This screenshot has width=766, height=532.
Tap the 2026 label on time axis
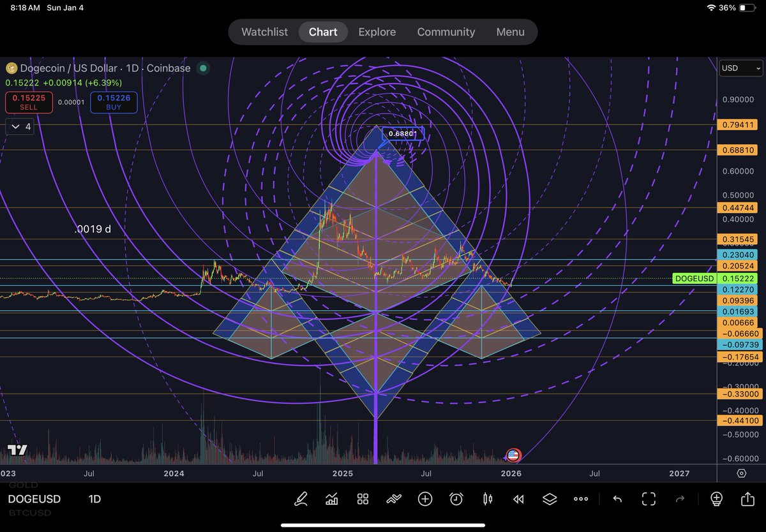point(511,473)
